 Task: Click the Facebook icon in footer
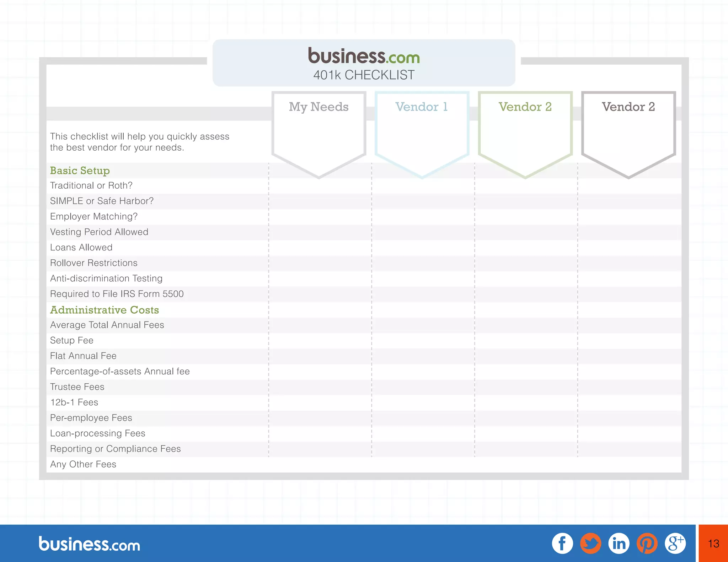tap(562, 543)
